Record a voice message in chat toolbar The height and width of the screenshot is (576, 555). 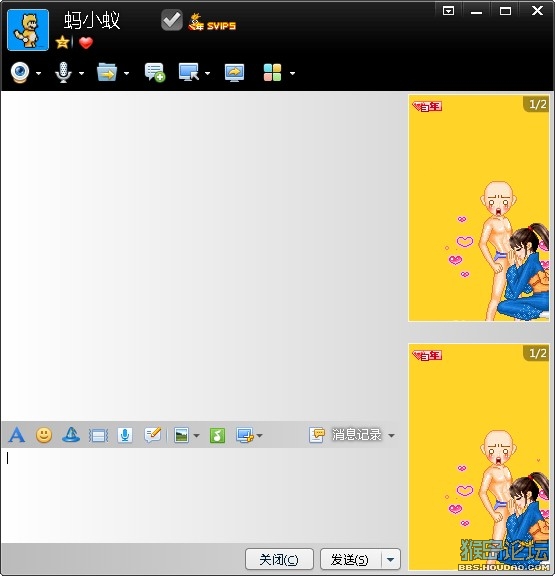[x=125, y=435]
